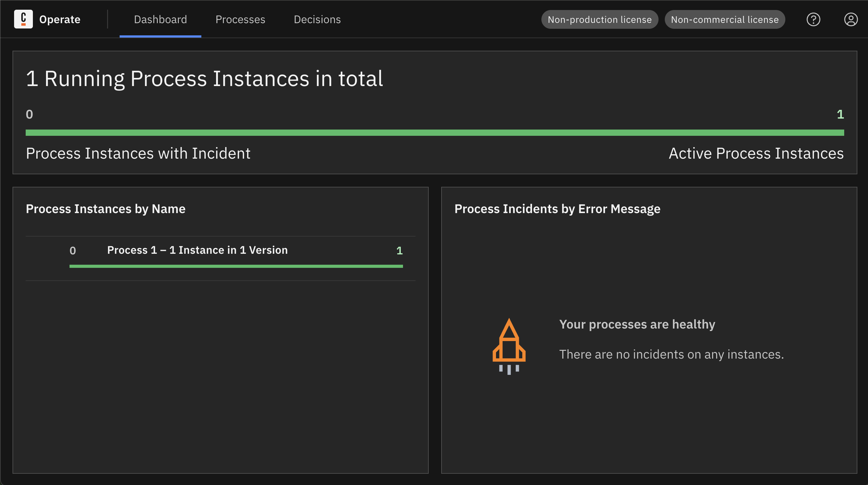Click Process Instances with Incident label
868x485 pixels.
pos(138,153)
